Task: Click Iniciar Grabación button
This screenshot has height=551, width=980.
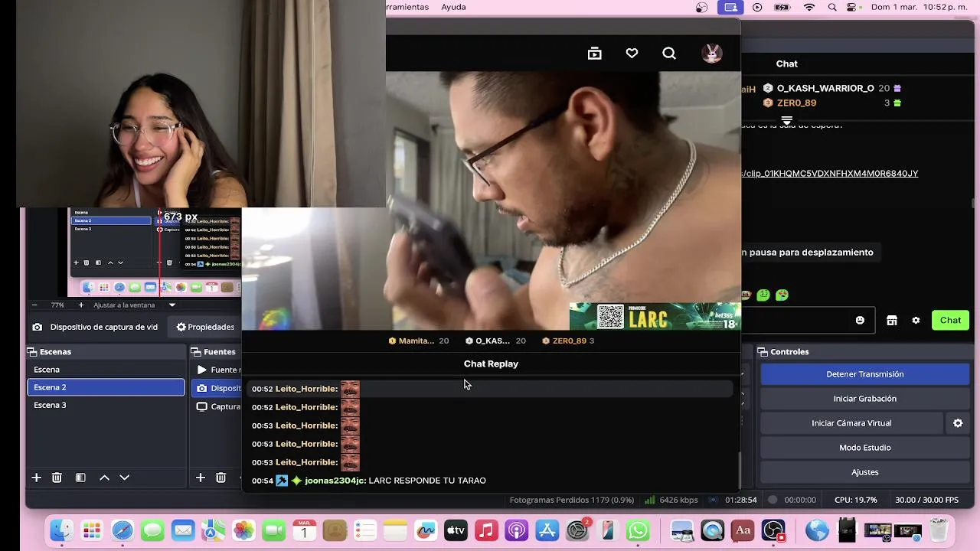Action: 865,399
